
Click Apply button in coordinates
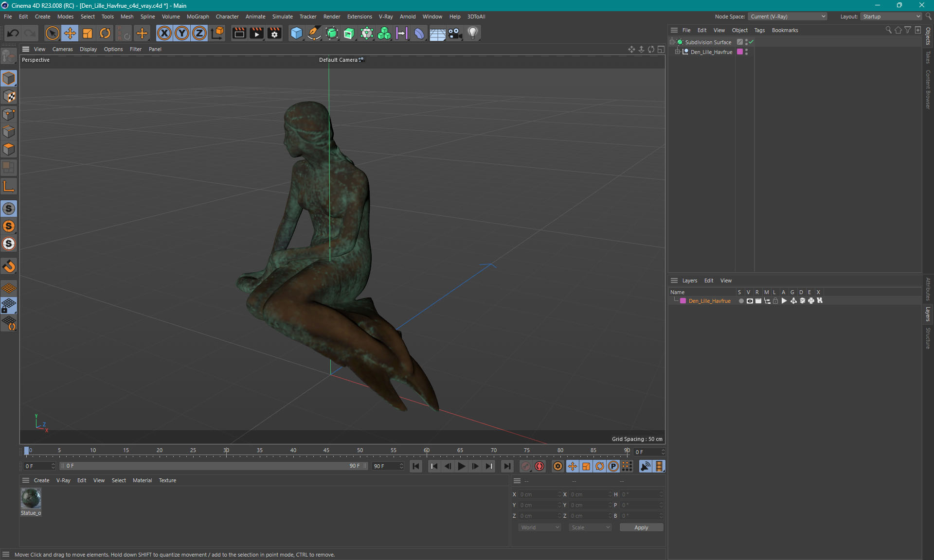(641, 527)
